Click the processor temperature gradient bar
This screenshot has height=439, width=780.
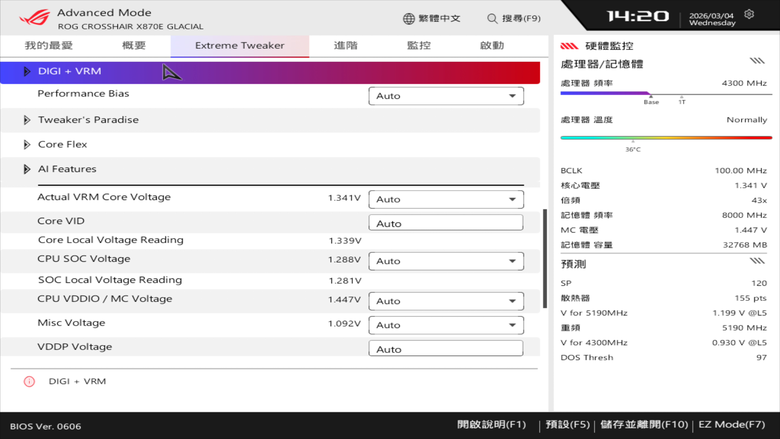666,138
